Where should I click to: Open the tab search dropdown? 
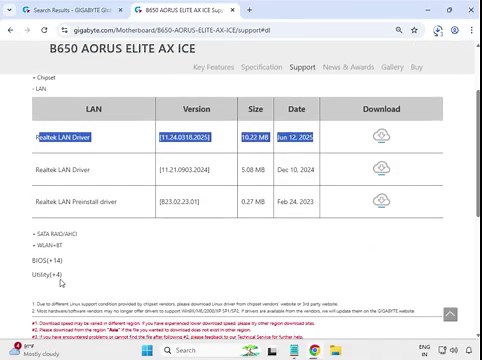point(9,10)
